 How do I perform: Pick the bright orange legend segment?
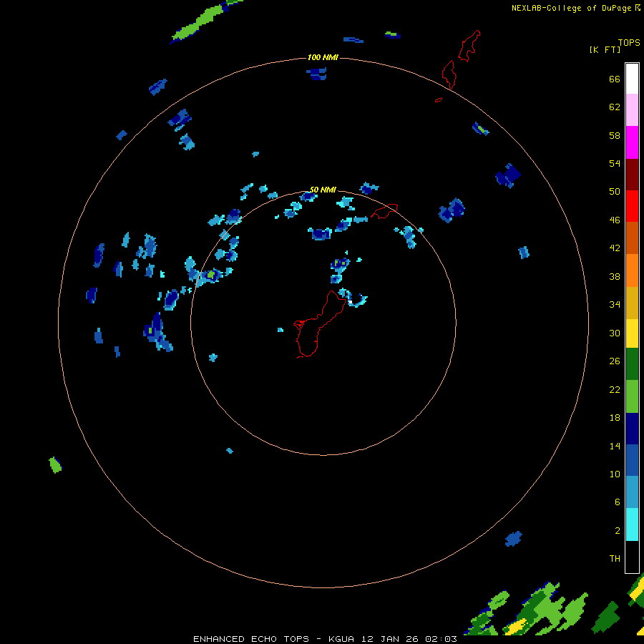tap(632, 270)
